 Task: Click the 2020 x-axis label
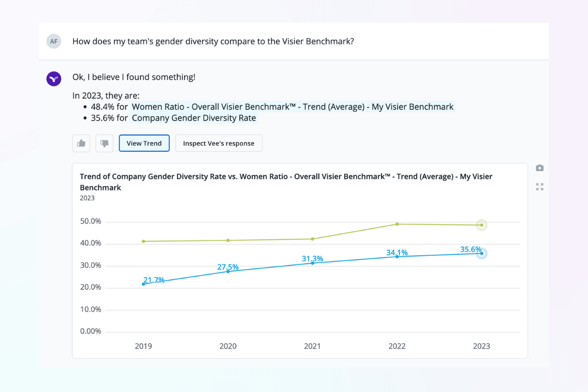(228, 346)
